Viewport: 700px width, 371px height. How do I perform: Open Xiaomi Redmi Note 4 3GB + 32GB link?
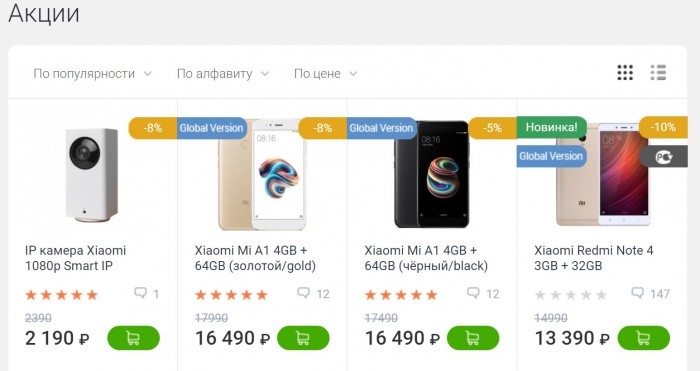pos(594,258)
